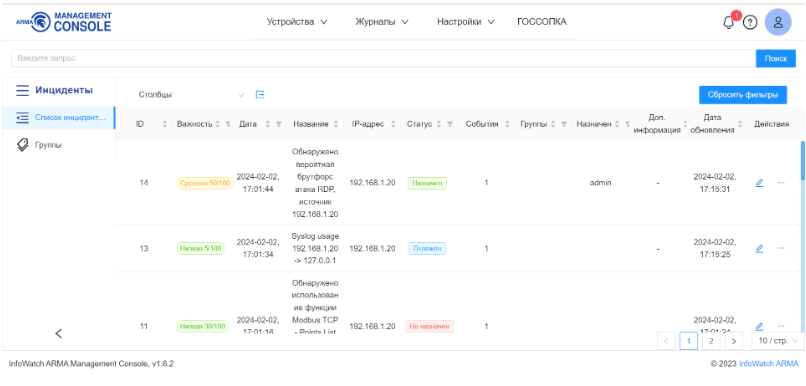
Task: Expand the Устройства menu
Action: pyautogui.click(x=297, y=22)
